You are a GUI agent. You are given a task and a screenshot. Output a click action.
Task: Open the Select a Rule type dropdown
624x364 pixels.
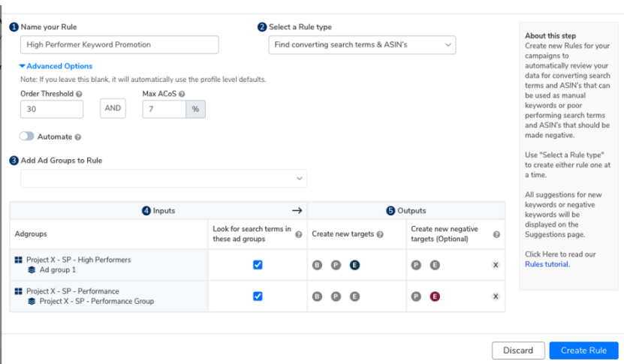pos(362,45)
